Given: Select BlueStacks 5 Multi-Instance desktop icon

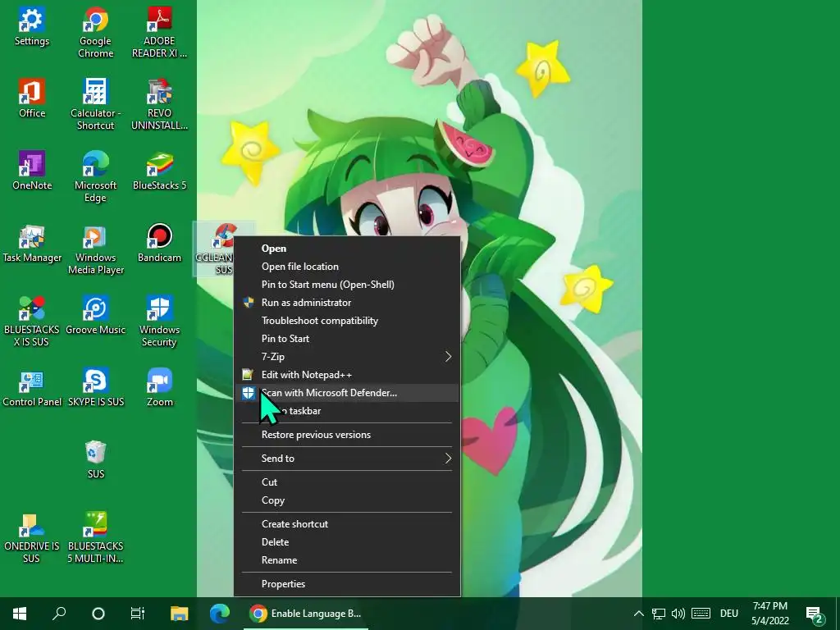Looking at the screenshot, I should [95, 538].
